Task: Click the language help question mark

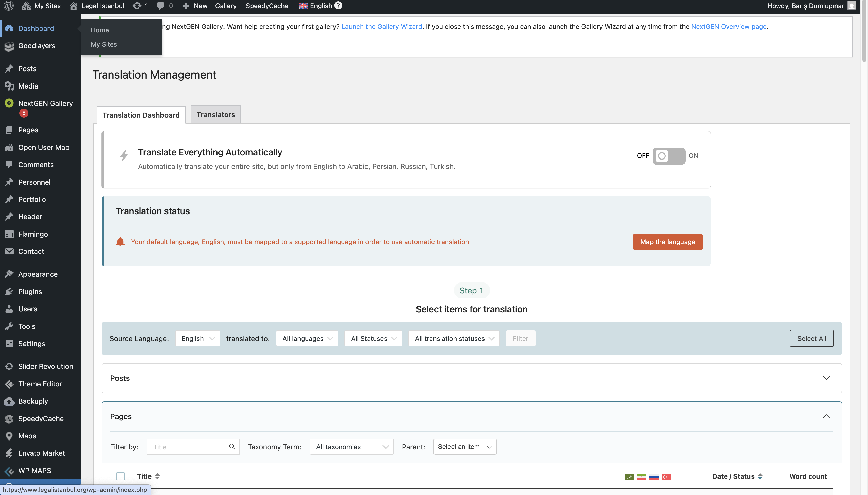Action: pos(338,5)
